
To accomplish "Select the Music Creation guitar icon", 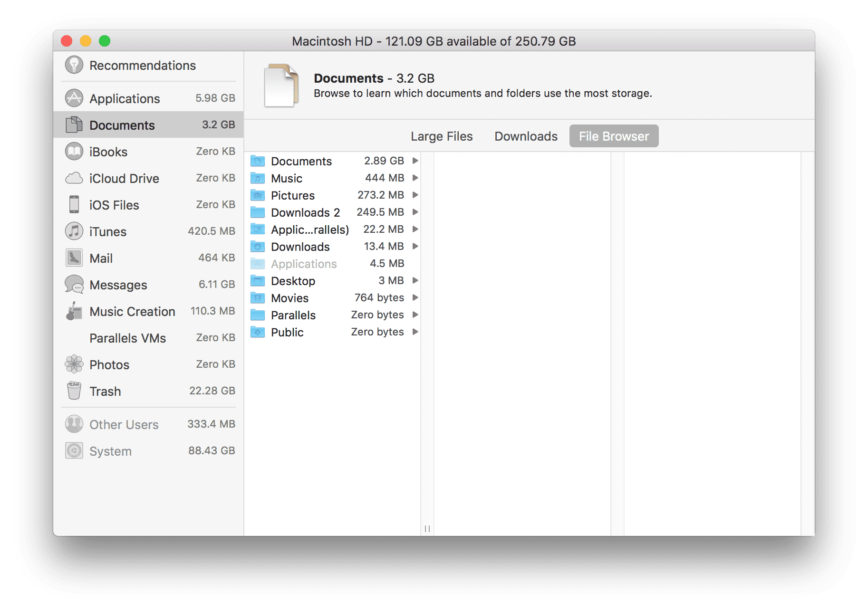I will tap(74, 311).
